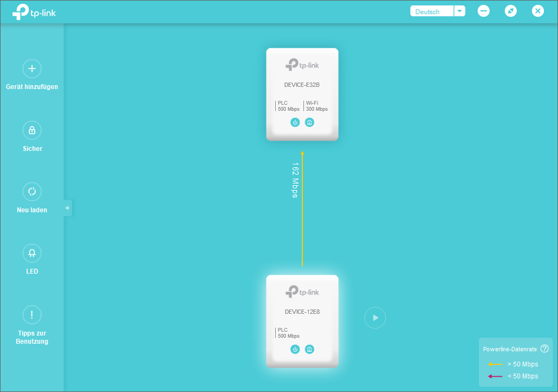
Task: Click the Gerät hinzufügen label
Action: point(32,86)
